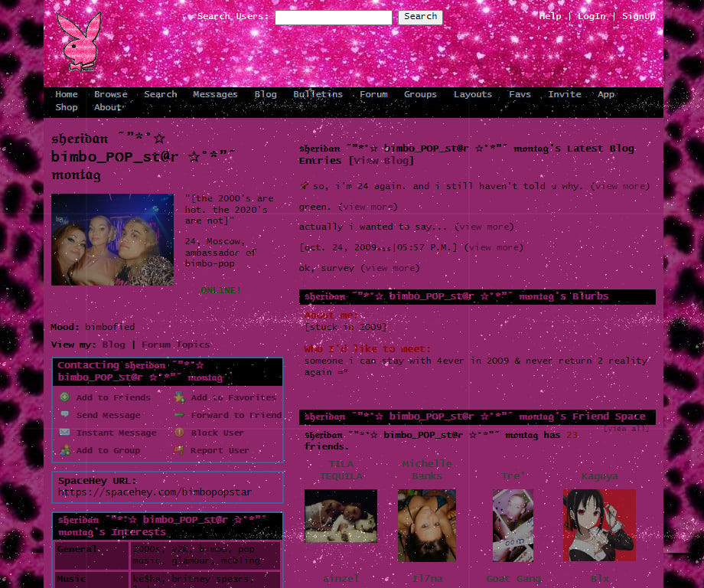Screen dimensions: 704x588
Task: Open Goat Gang friend name link
Action: pos(513,579)
